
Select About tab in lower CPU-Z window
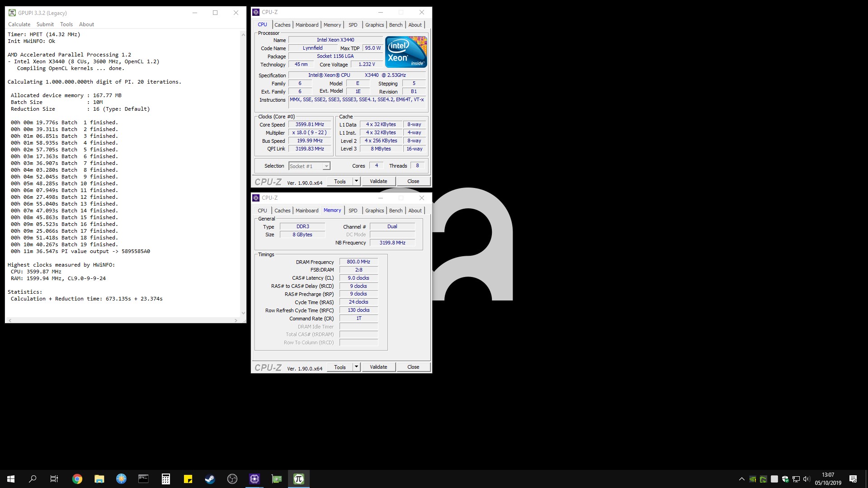[415, 211]
